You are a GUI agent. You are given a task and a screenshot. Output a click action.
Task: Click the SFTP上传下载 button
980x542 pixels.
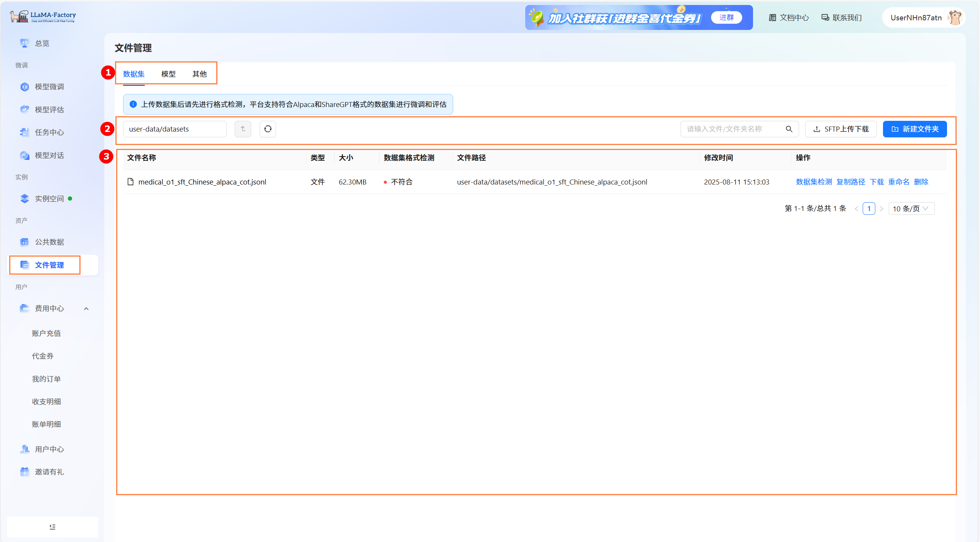840,129
